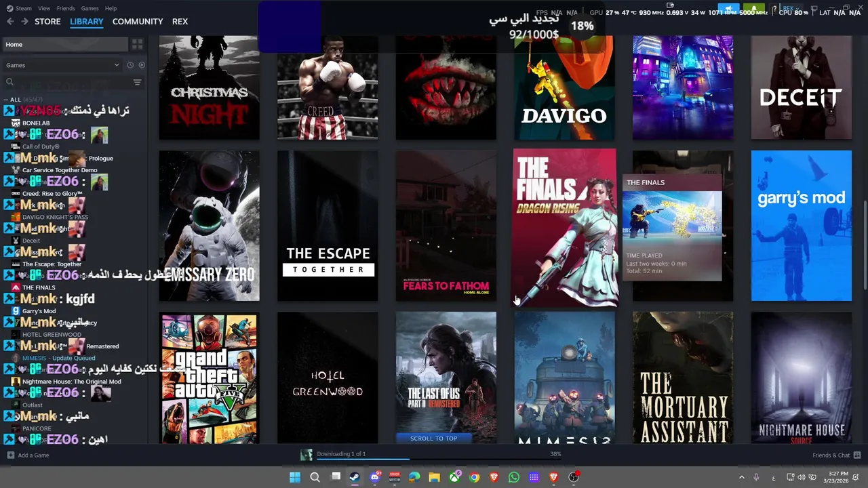Open the Christmas Night game cover
Image resolution: width=868 pixels, height=488 pixels.
[x=209, y=88]
